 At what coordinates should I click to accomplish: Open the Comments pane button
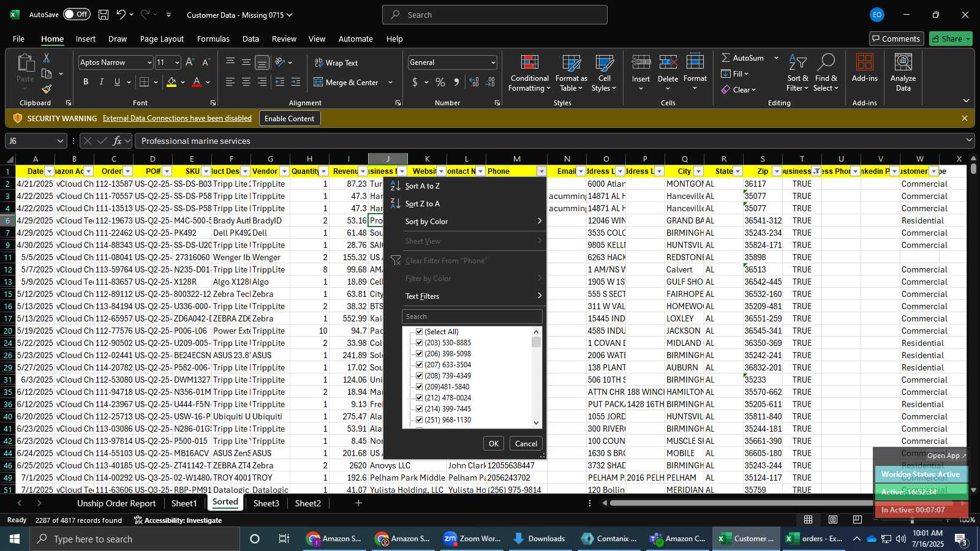895,39
